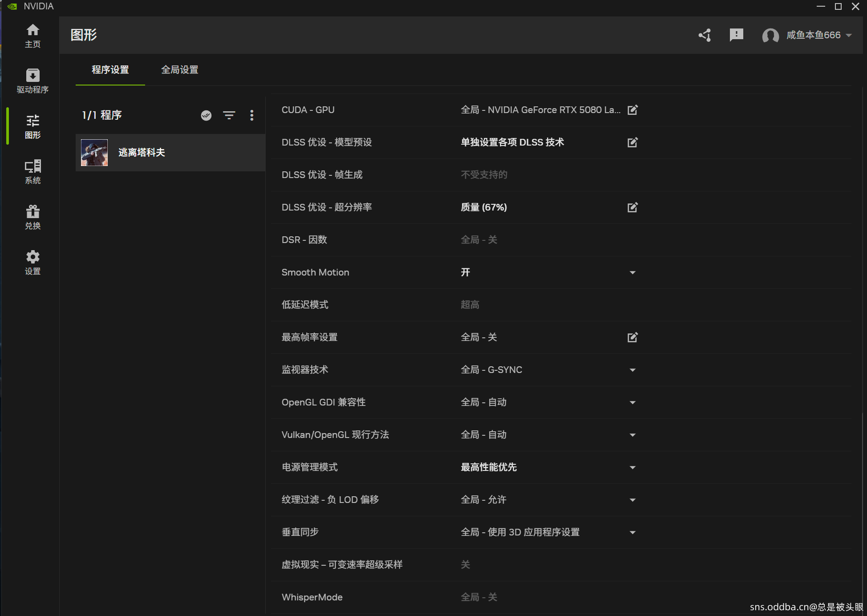Viewport: 867px width, 616px height.
Task: Open the feedback icon in header
Action: (x=737, y=35)
